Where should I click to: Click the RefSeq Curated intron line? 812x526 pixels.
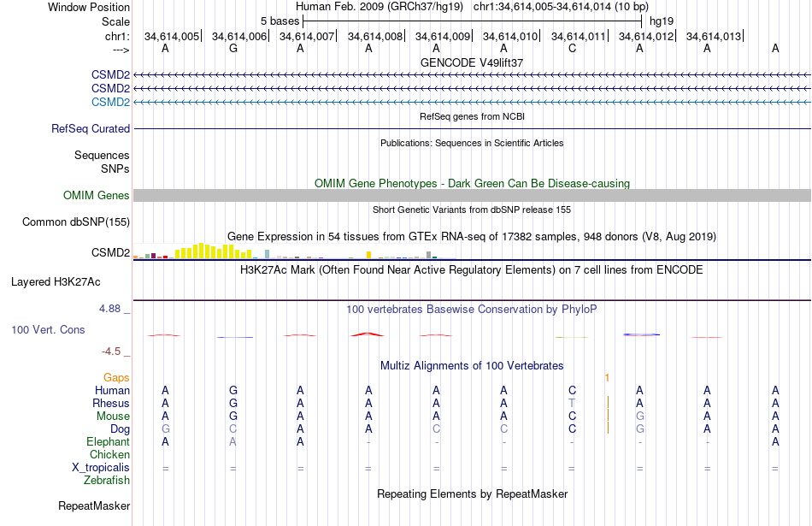(x=472, y=128)
